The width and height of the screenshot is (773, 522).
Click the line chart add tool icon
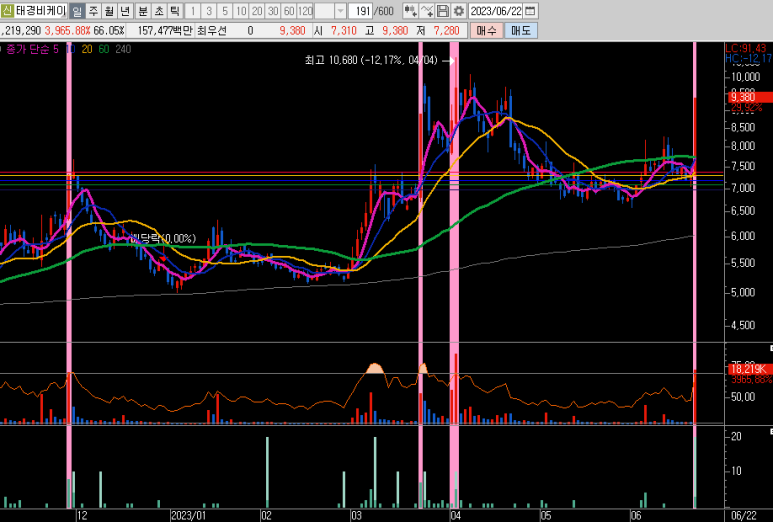point(427,10)
